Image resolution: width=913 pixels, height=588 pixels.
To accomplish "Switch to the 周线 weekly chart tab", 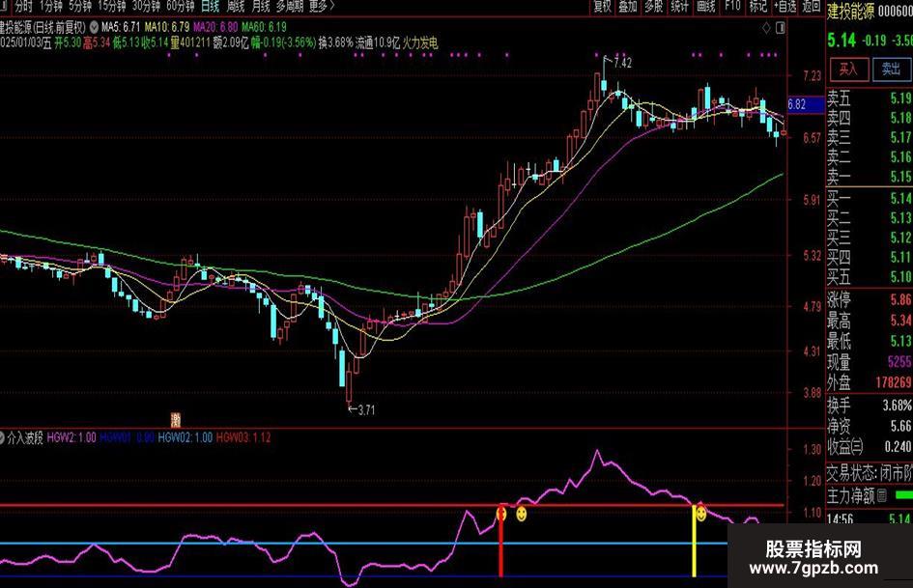I will (x=235, y=7).
